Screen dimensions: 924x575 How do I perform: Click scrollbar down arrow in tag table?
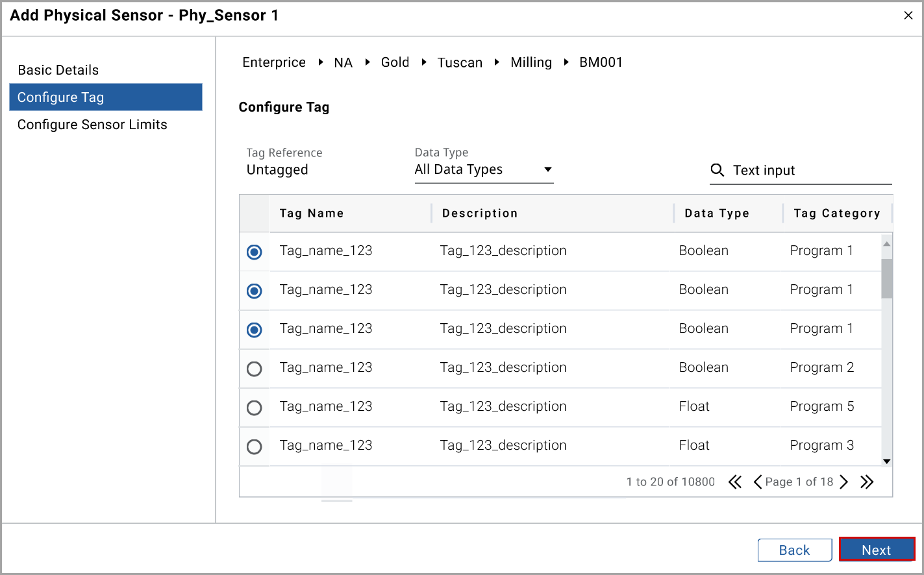[886, 461]
